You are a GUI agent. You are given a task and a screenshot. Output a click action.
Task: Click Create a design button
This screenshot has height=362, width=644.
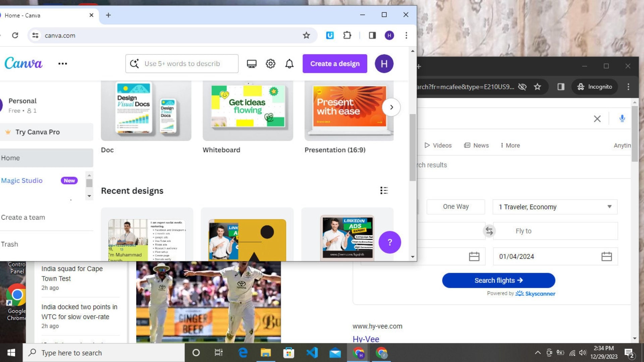(334, 64)
